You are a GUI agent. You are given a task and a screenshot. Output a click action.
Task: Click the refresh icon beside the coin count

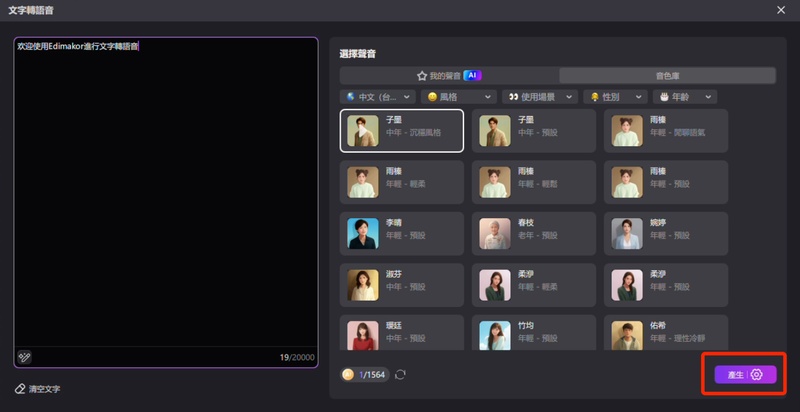[x=401, y=374]
